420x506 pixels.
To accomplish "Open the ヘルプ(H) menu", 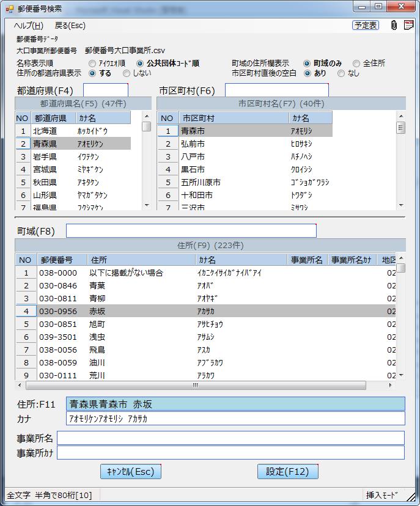I will 28,26.
